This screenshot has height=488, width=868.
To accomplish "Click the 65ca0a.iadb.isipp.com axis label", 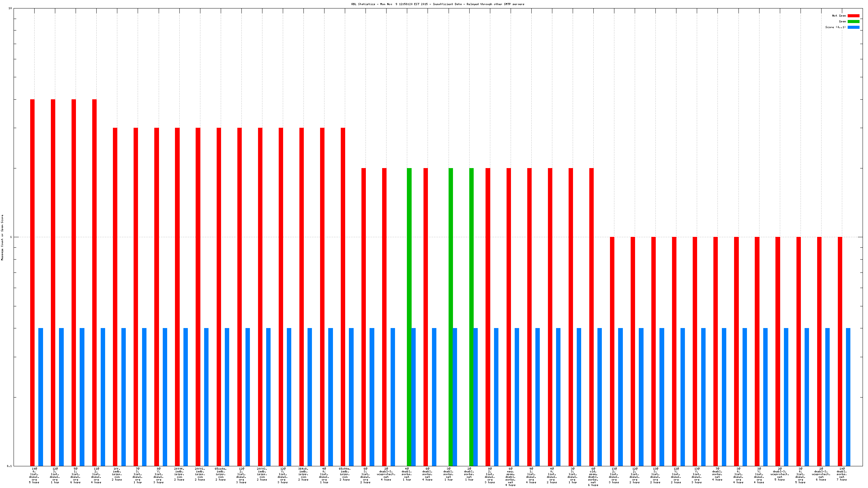I will pos(220,474).
